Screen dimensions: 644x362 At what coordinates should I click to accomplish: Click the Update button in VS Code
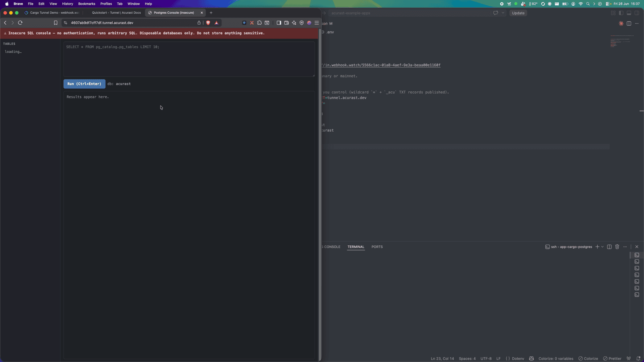518,13
